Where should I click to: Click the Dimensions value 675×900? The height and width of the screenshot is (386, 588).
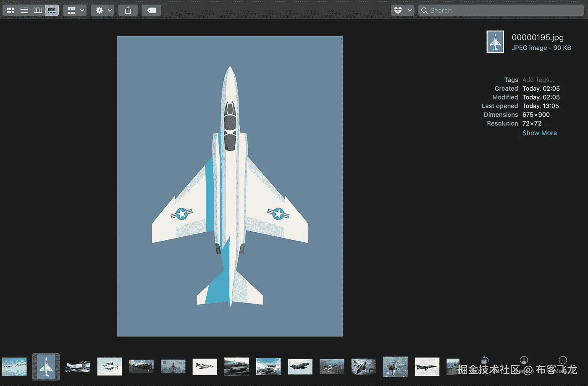(536, 115)
